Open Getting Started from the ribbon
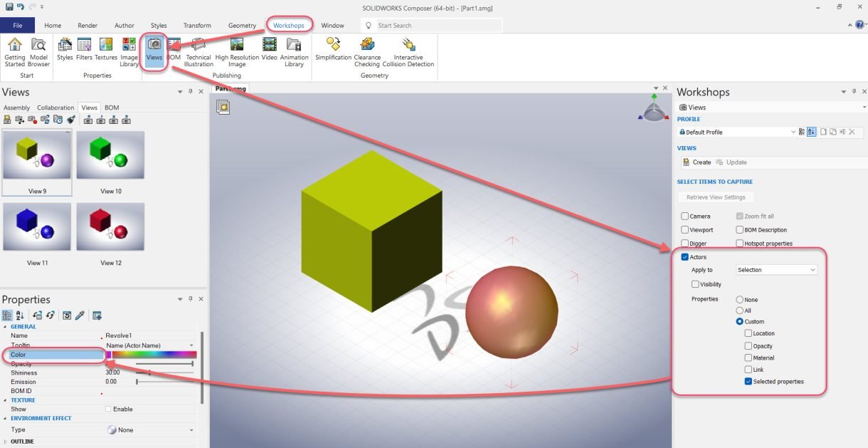Viewport: 868px width, 448px height. click(x=14, y=52)
